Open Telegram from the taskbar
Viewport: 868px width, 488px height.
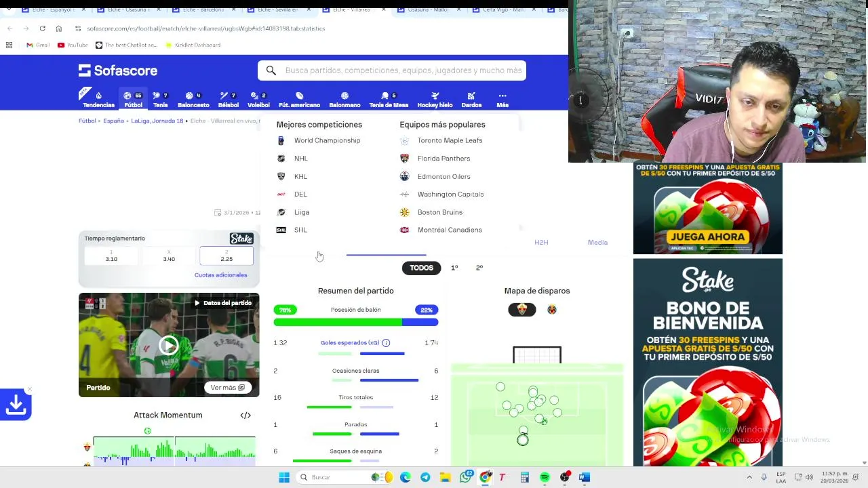pos(425,477)
